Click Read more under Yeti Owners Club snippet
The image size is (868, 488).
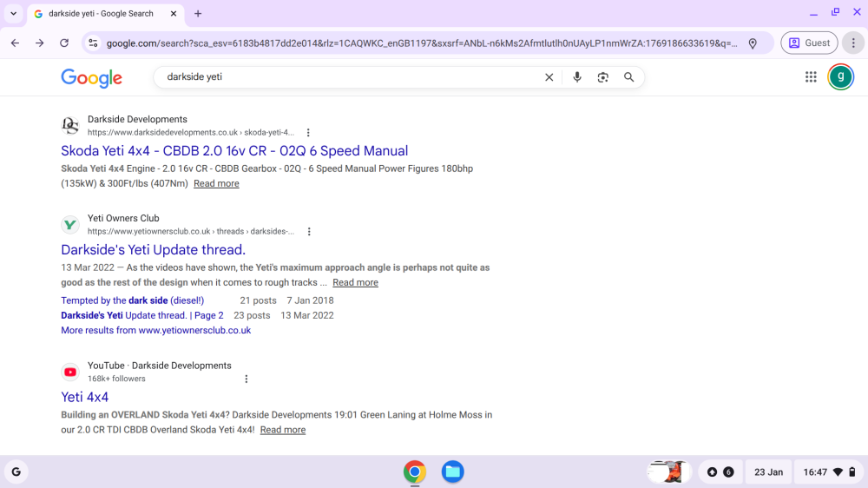[355, 282]
